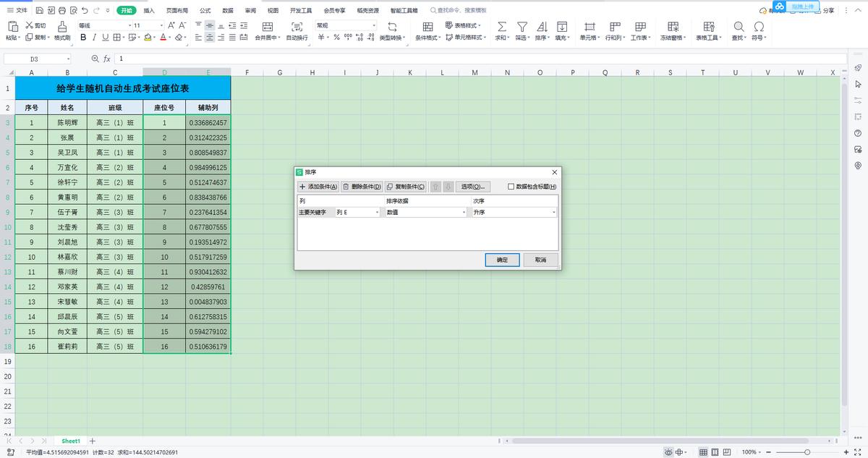
Task: Click the formula bar input field
Action: [x=434, y=59]
